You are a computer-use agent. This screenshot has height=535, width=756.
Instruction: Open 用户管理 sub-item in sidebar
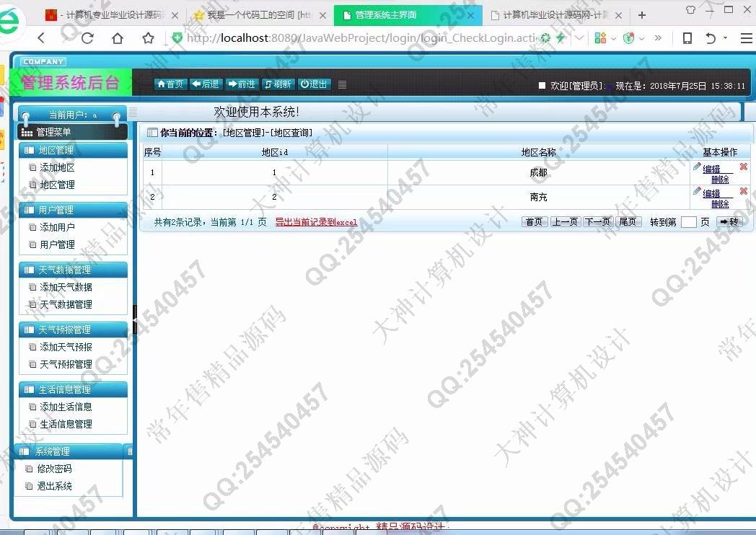pos(57,244)
